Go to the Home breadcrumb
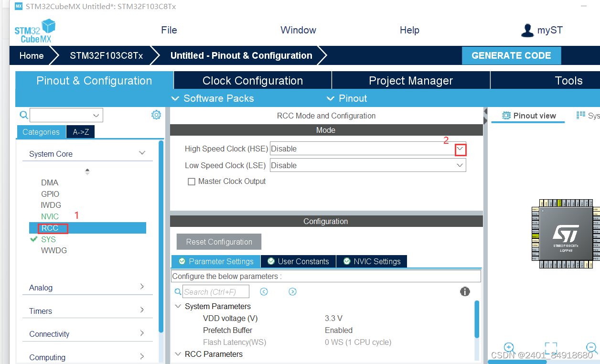 click(x=32, y=55)
